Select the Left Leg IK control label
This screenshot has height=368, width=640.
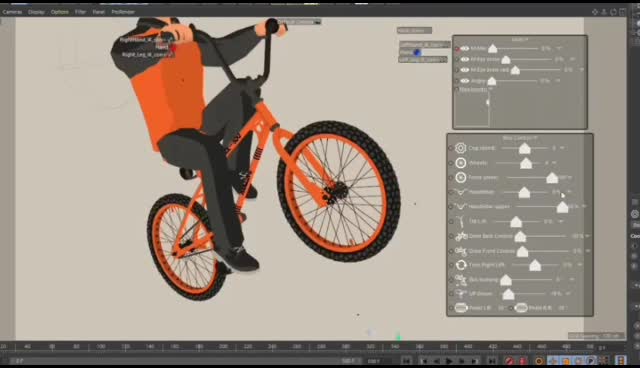coord(423,60)
